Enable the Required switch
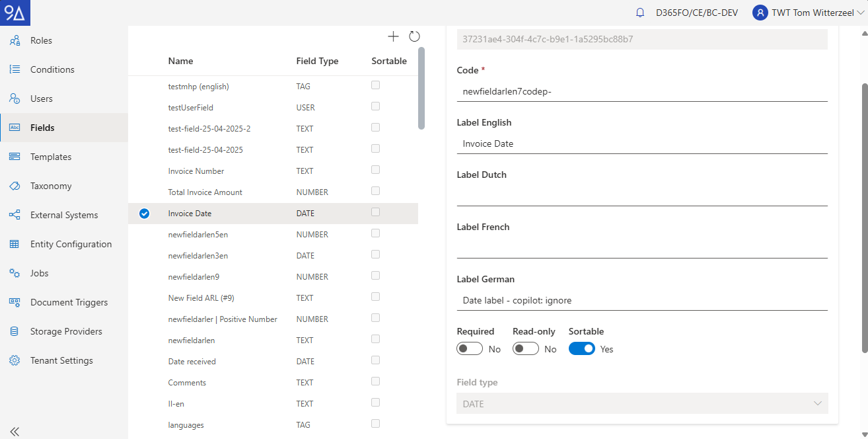868x439 pixels. tap(470, 348)
